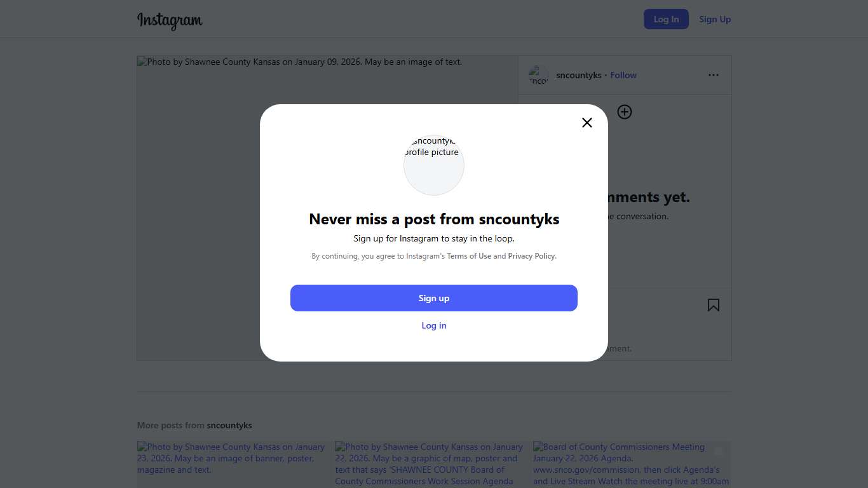Click the circled plus icon
The width and height of the screenshot is (868, 488).
click(x=625, y=112)
